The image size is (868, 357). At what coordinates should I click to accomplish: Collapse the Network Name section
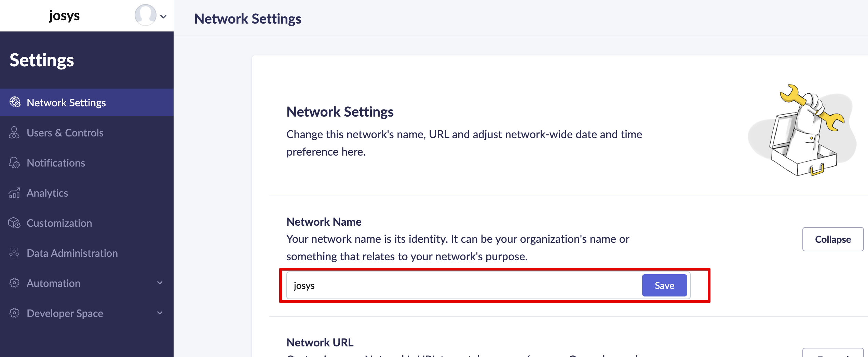[x=832, y=239]
